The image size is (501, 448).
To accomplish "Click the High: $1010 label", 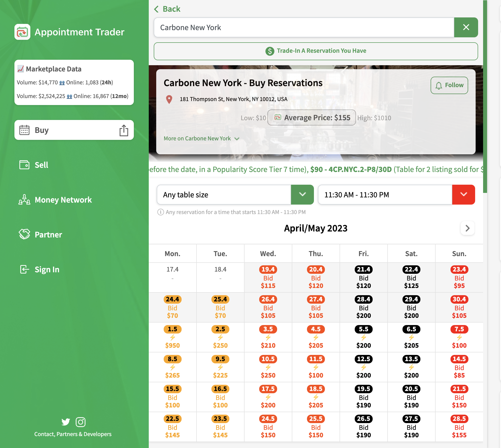I will 374,118.
